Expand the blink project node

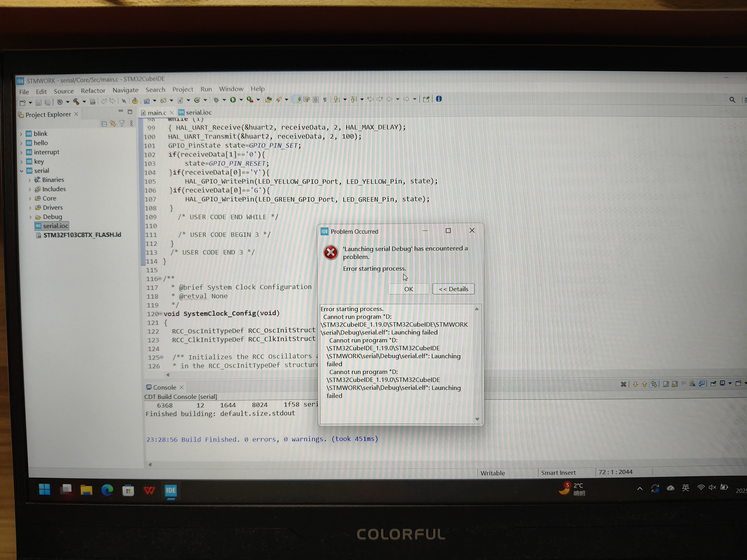click(x=21, y=134)
